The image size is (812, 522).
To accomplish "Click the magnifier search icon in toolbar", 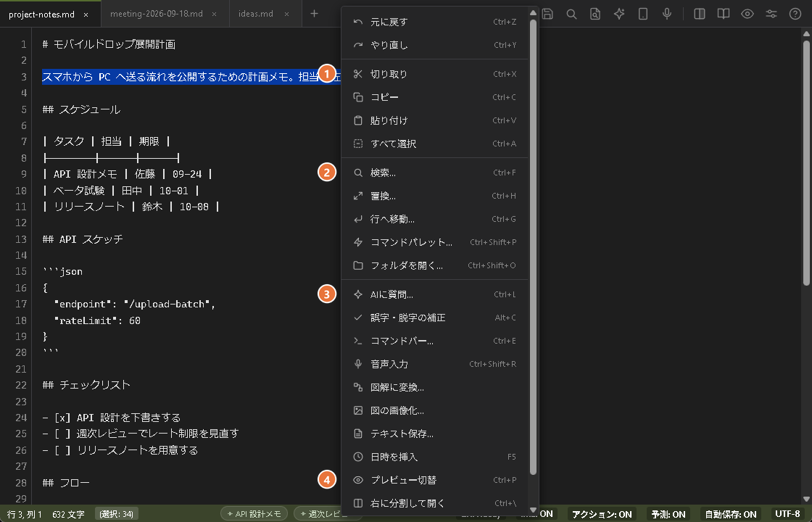I will pyautogui.click(x=571, y=14).
